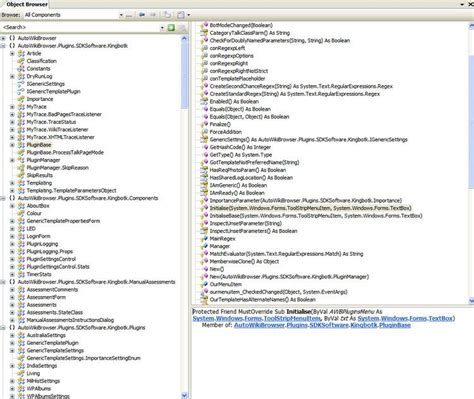This screenshot has height=399, width=474.
Task: Click the module icon beside Constants
Action: click(21, 69)
